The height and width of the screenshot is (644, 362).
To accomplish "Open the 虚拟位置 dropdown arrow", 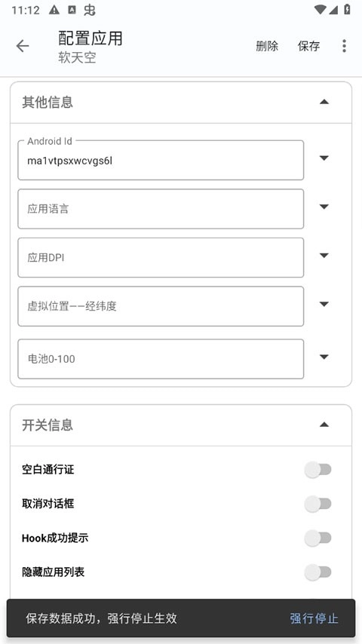I will 324,305.
